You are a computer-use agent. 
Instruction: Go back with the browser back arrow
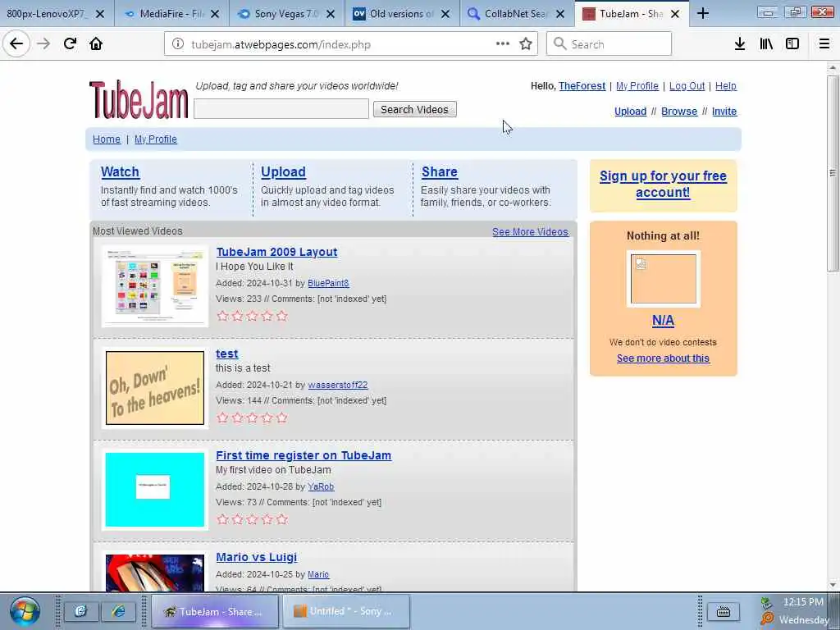[16, 44]
